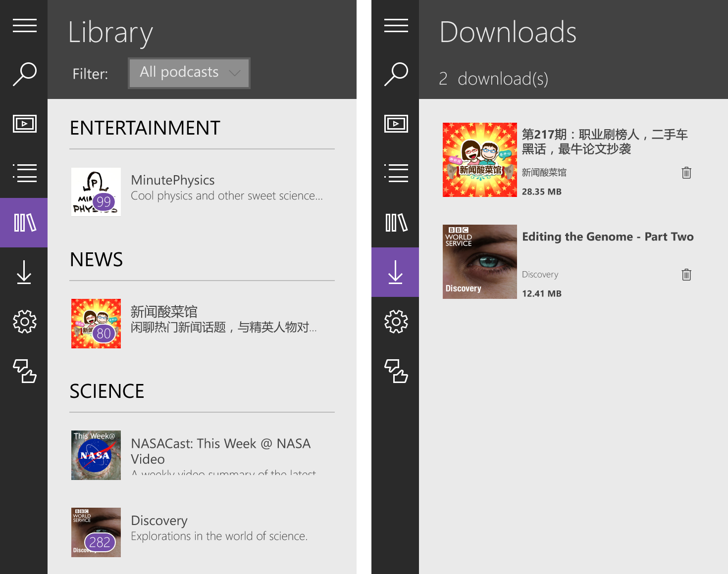The width and height of the screenshot is (728, 574).
Task: Open search in the Downloads sidebar
Action: pos(395,73)
